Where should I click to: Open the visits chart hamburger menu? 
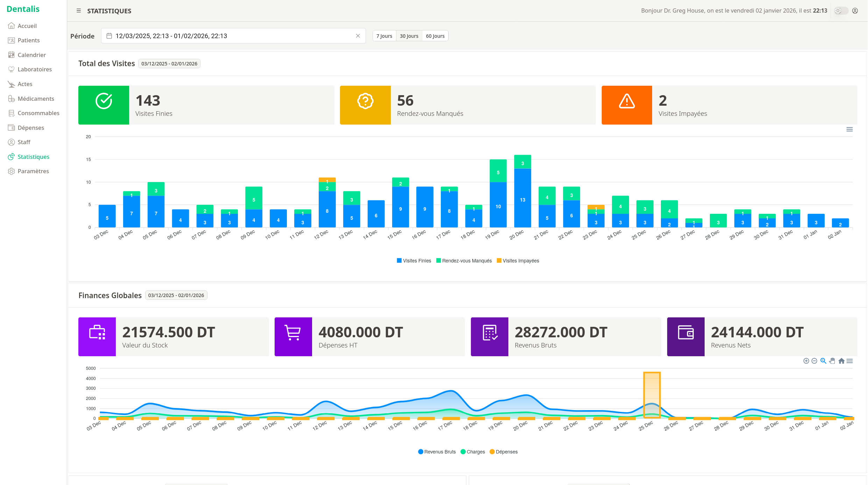coord(849,129)
